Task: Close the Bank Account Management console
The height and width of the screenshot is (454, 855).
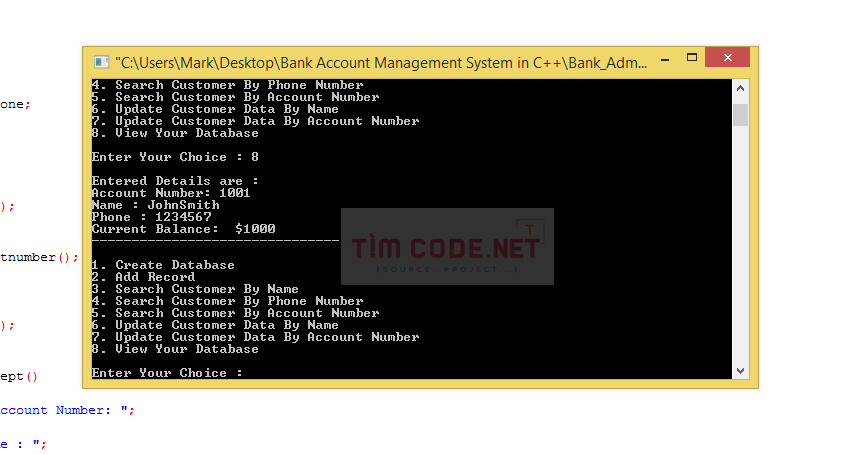Action: click(x=727, y=57)
